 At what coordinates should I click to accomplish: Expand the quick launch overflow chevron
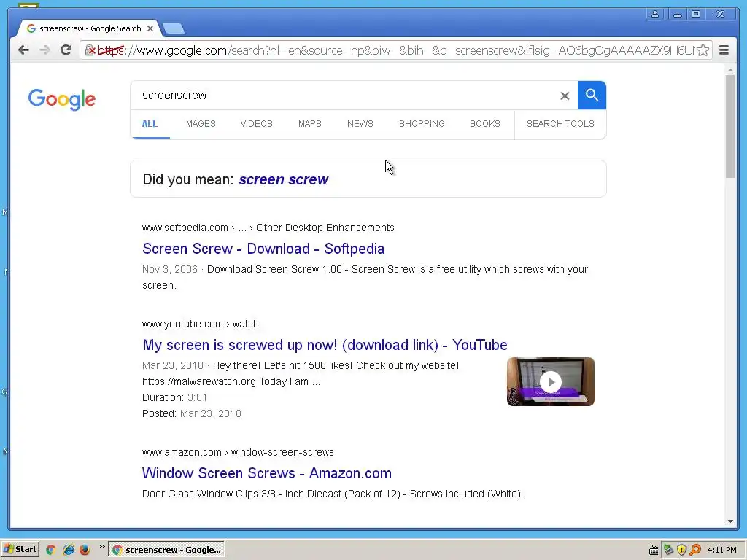[x=101, y=547]
